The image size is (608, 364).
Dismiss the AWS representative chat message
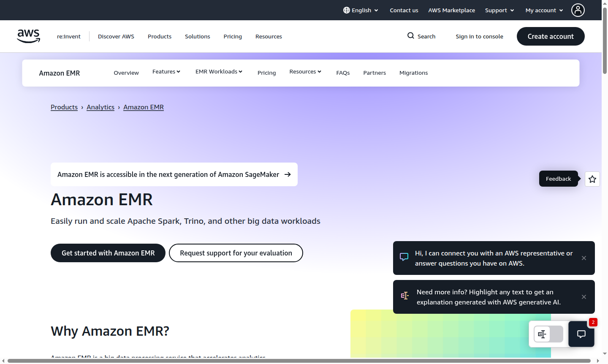click(584, 258)
